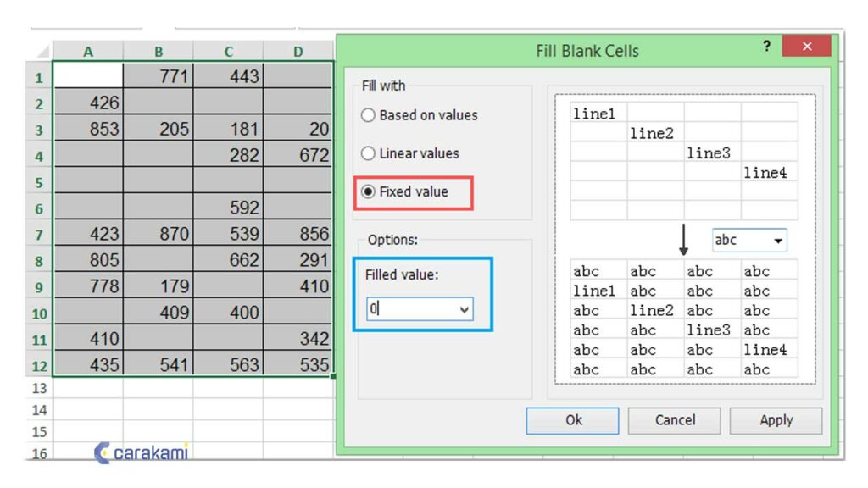
Task: Select row 5 header
Action: (39, 182)
